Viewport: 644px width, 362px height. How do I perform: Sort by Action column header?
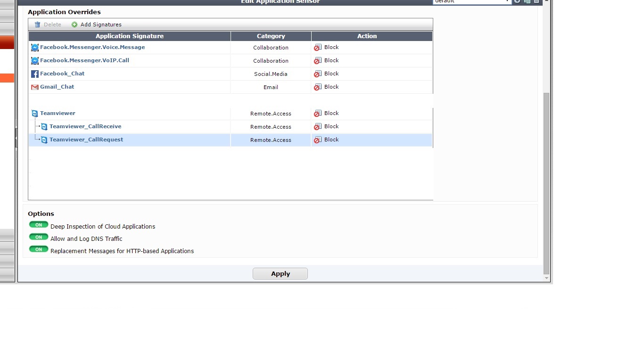[372, 36]
